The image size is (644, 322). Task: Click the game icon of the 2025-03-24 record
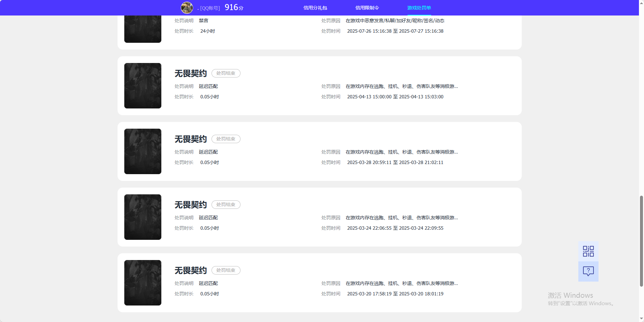coord(142,217)
